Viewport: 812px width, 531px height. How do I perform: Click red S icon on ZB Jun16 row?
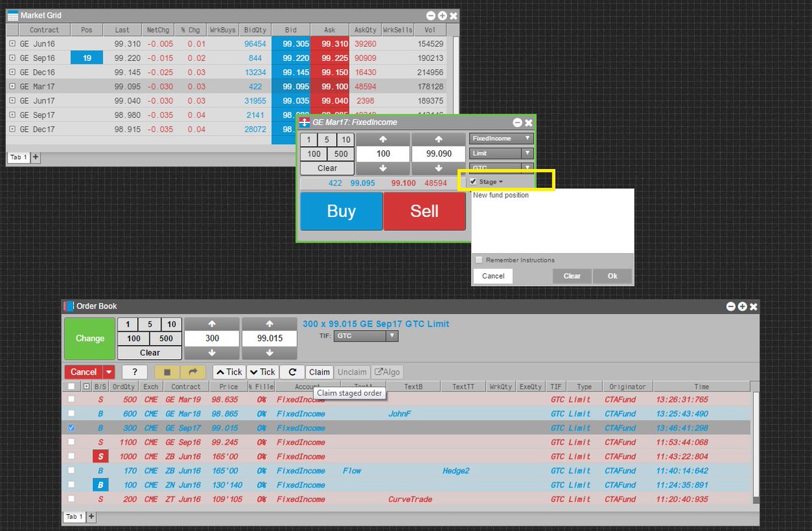click(101, 457)
